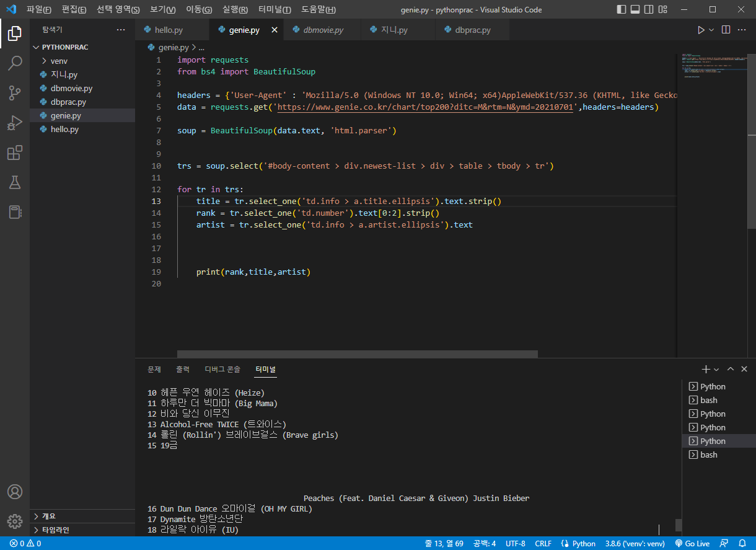Open the run button dropdown arrow

pyautogui.click(x=711, y=30)
